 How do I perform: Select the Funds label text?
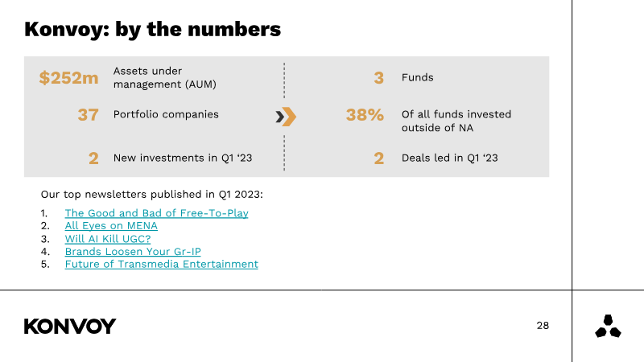417,77
